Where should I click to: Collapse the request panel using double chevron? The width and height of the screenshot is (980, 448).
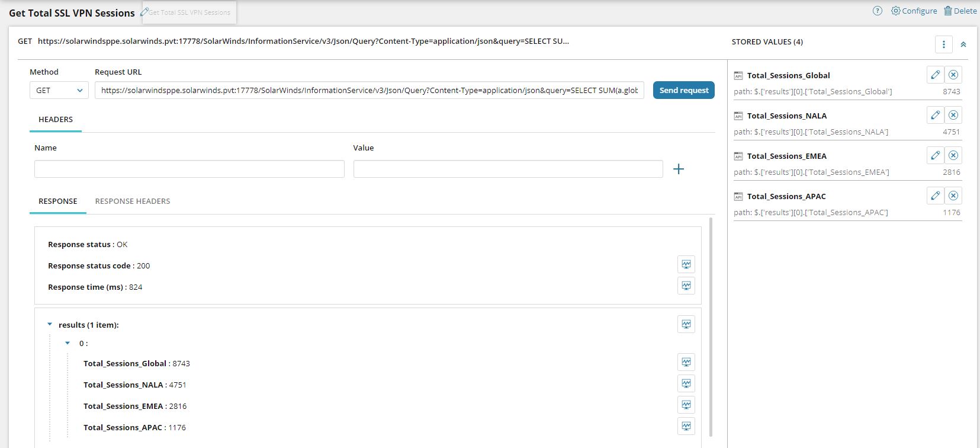[963, 44]
